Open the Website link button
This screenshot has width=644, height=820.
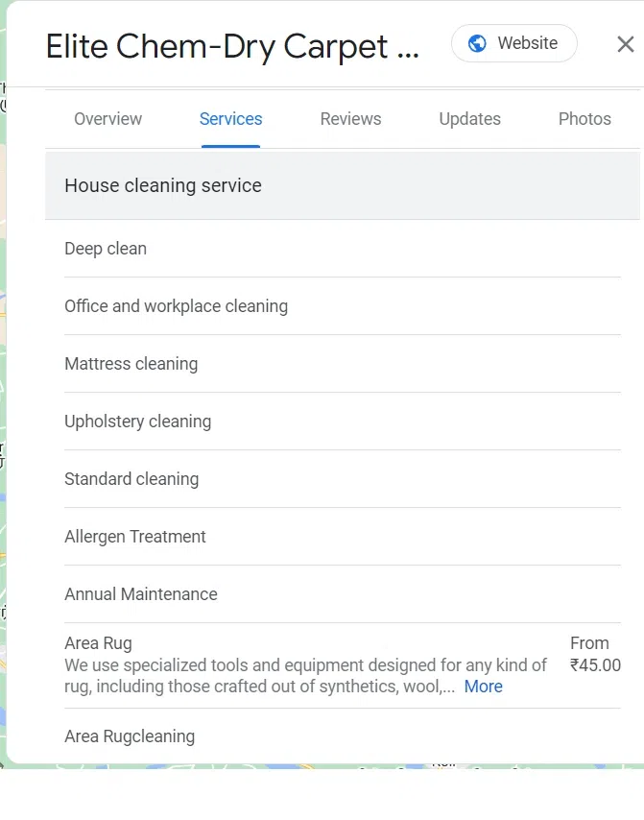click(514, 43)
